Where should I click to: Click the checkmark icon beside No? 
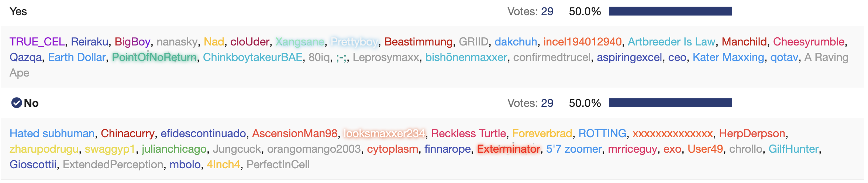pyautogui.click(x=17, y=103)
